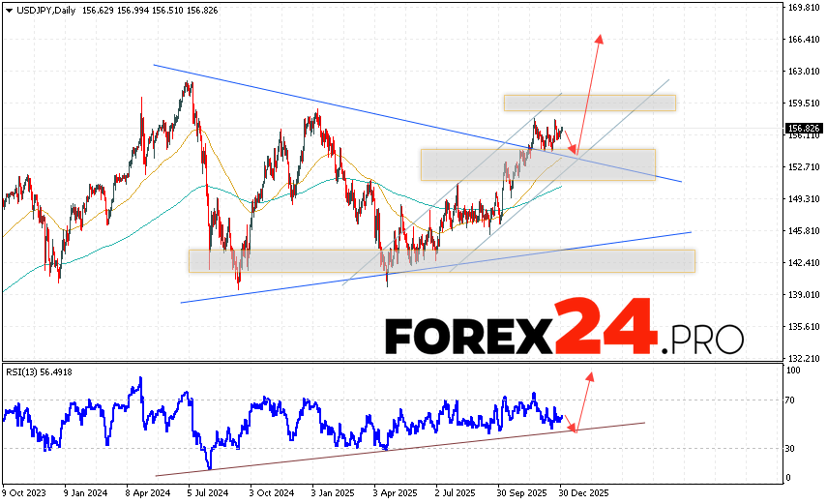
Task: Click the 139.010 price axis label
Action: tap(805, 294)
